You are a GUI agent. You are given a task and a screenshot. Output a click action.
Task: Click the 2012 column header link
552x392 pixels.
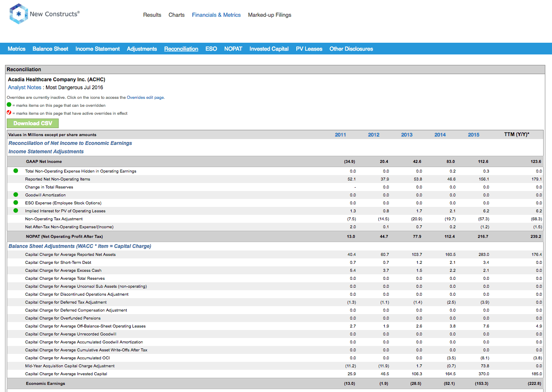373,134
